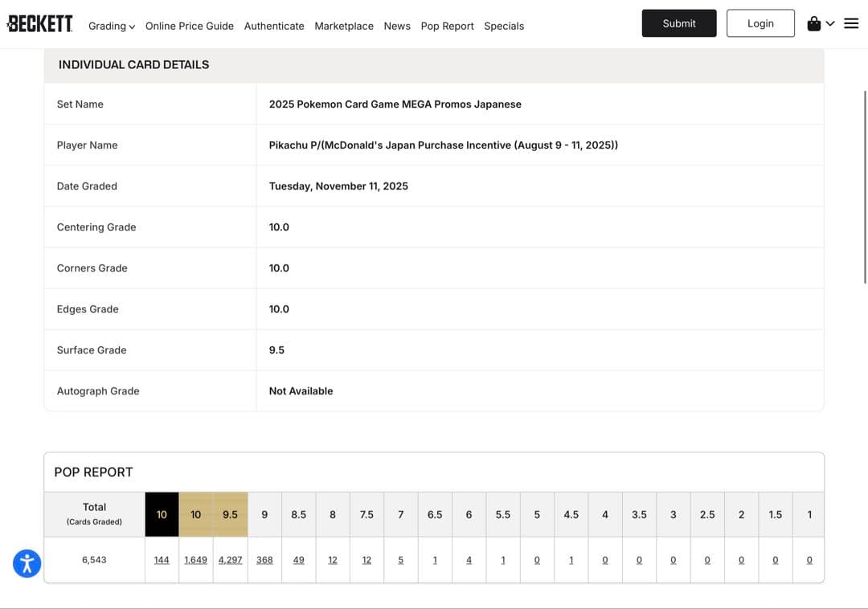View the Specials page

504,26
